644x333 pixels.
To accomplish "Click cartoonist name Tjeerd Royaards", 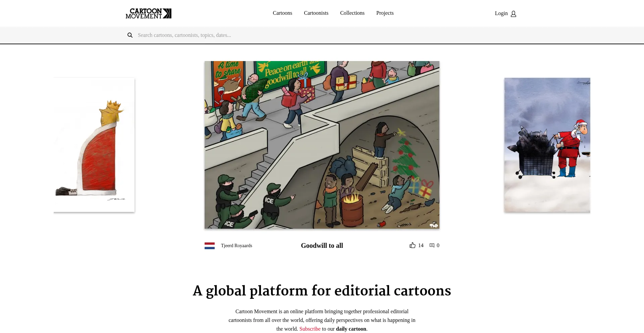I will (236, 245).
